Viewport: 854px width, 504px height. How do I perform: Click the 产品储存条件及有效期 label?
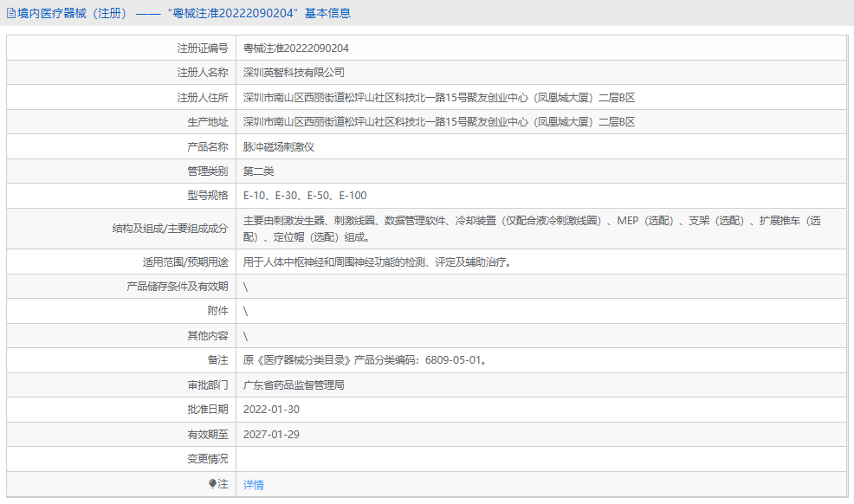[177, 287]
